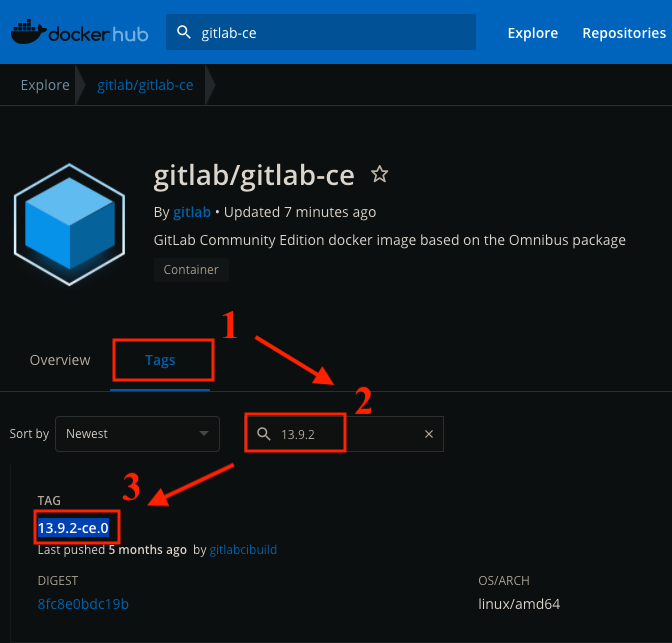
Task: Click the Explore breadcrumb
Action: 45,85
